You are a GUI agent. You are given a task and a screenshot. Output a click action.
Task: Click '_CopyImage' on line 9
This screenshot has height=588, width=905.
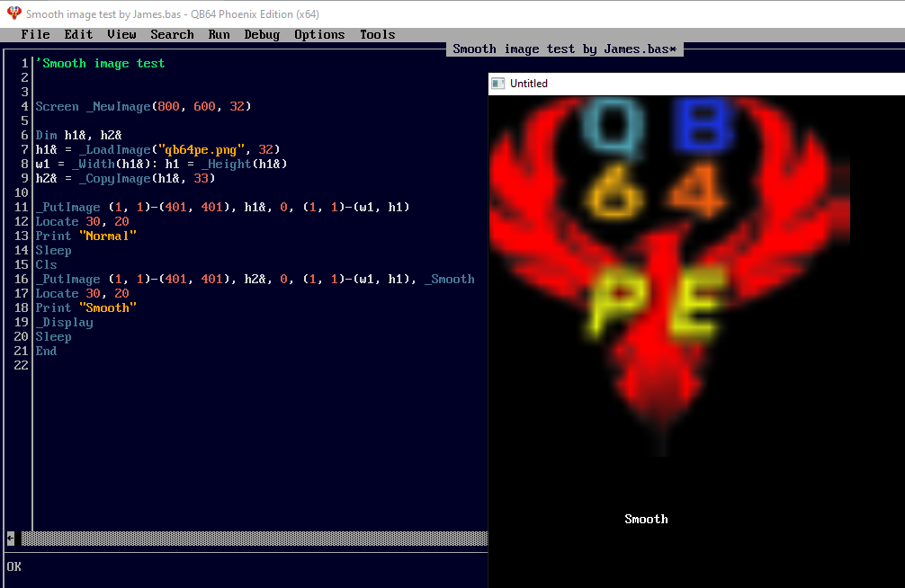click(x=115, y=179)
